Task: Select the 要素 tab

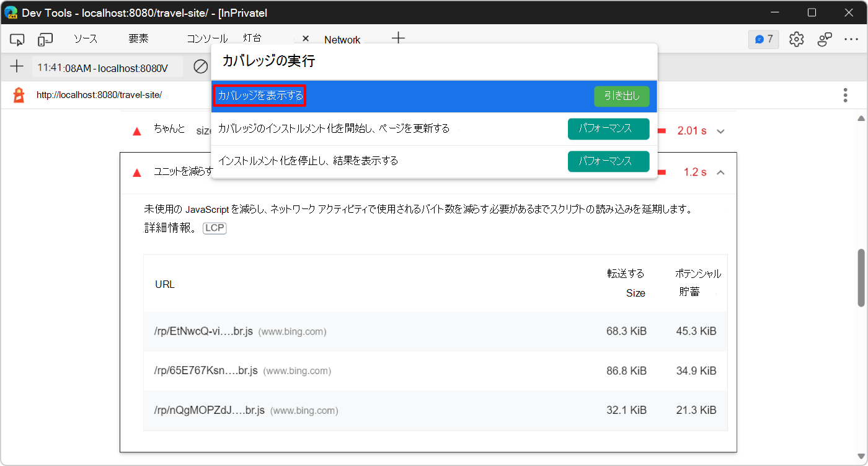Action: pyautogui.click(x=138, y=38)
